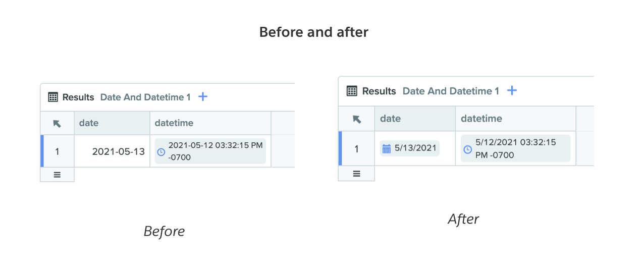Select the datetime column header in After table
This screenshot has width=644, height=274.
click(515, 119)
